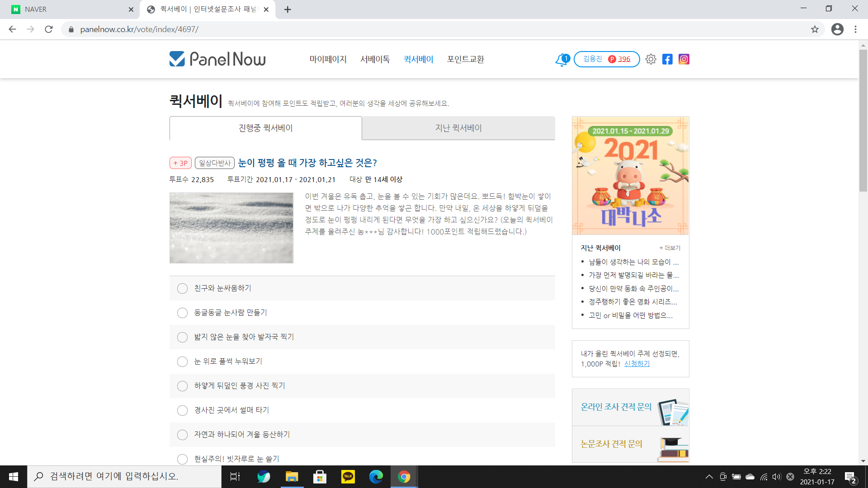Open the Facebook icon link
This screenshot has width=868, height=488.
coord(667,59)
